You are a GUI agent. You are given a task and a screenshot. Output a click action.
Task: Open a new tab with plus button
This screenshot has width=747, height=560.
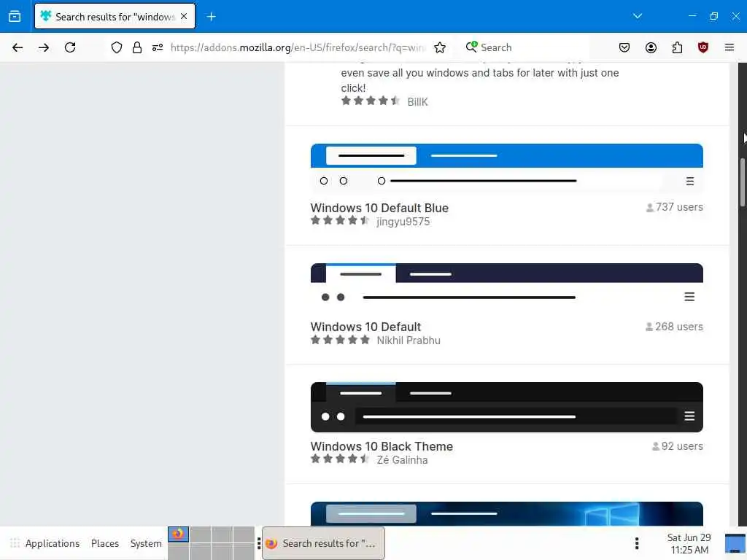(x=211, y=17)
